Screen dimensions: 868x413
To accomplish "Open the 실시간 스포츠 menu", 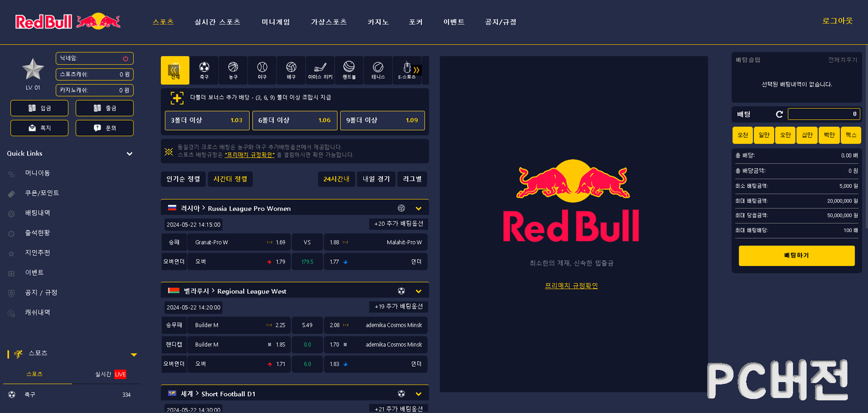I will (217, 22).
